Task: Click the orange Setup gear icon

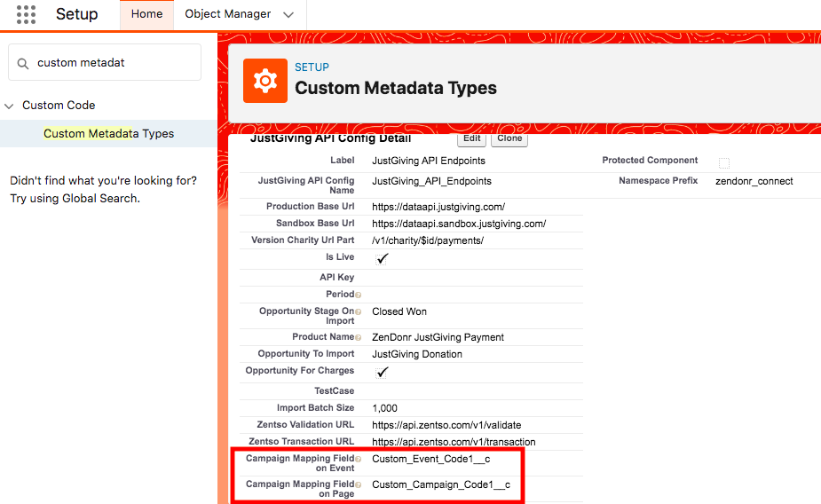Action: [x=264, y=82]
